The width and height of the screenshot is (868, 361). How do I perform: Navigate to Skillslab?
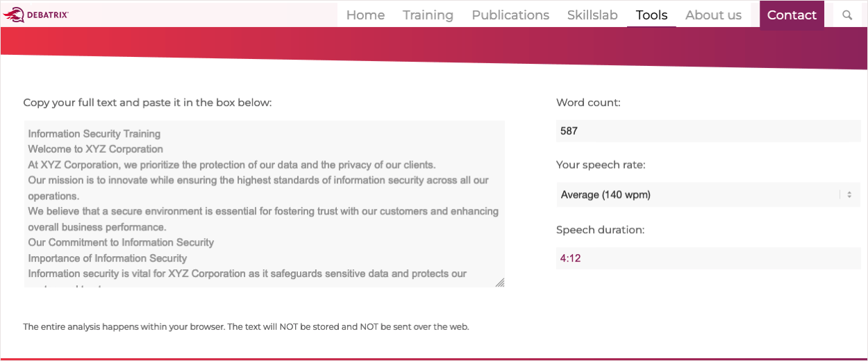[x=592, y=15]
